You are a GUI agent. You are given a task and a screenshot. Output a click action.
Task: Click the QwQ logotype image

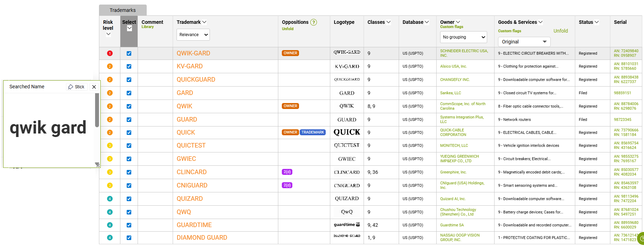pos(347,212)
